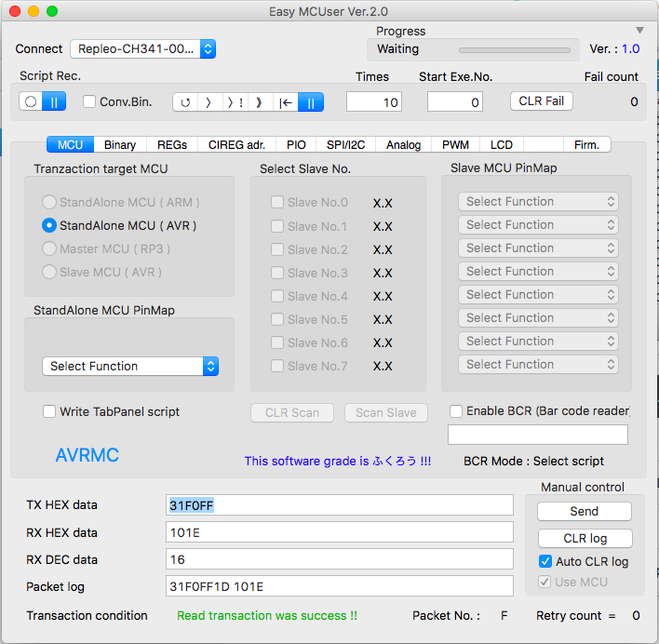Open the eighth Slave PinMap Select Function dropdown
659x644 pixels.
538,364
